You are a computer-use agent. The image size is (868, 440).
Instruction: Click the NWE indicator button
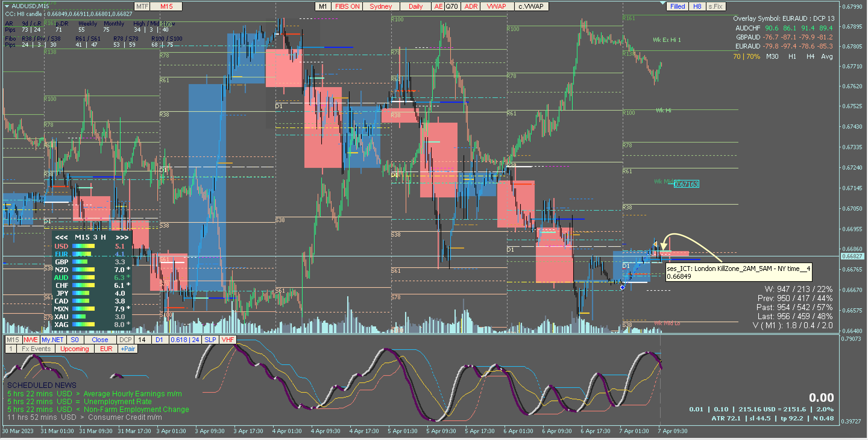click(x=31, y=340)
